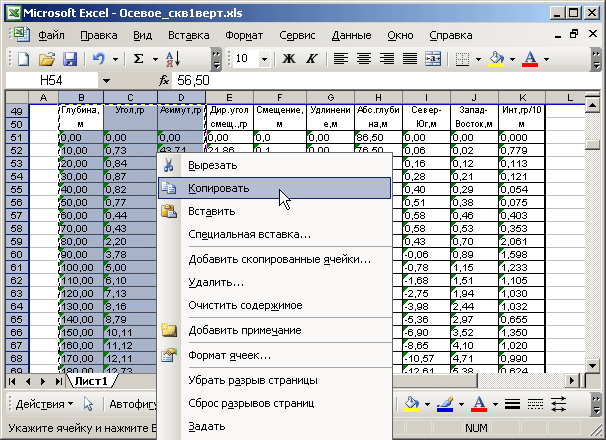This screenshot has width=606, height=440.
Task: Center-align text with toolbar icon
Action: tap(363, 59)
